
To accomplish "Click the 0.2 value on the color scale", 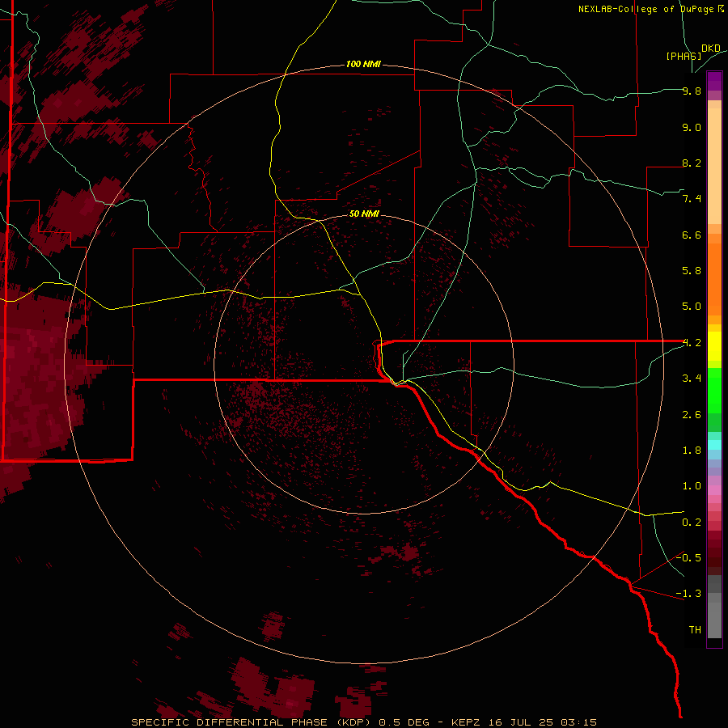I will pos(692,523).
